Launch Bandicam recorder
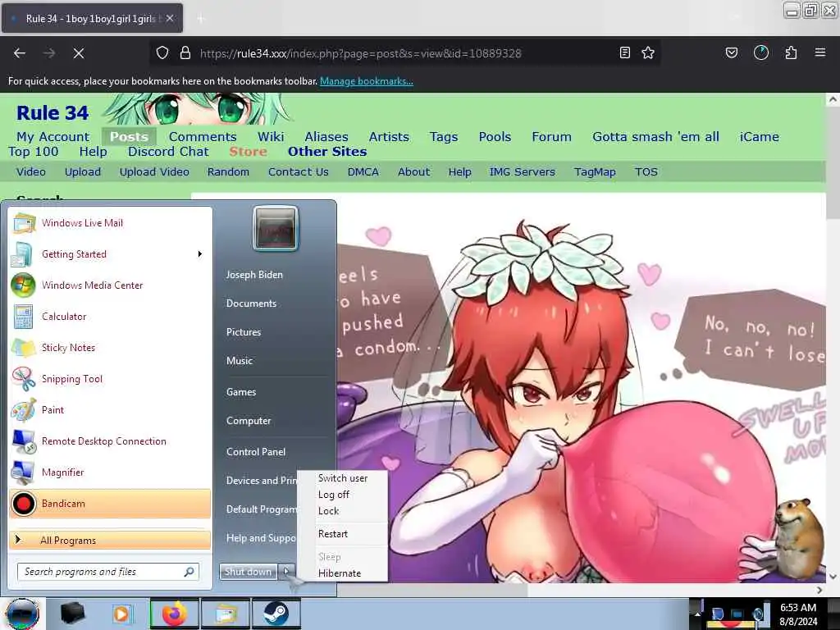The image size is (840, 630). coord(110,504)
